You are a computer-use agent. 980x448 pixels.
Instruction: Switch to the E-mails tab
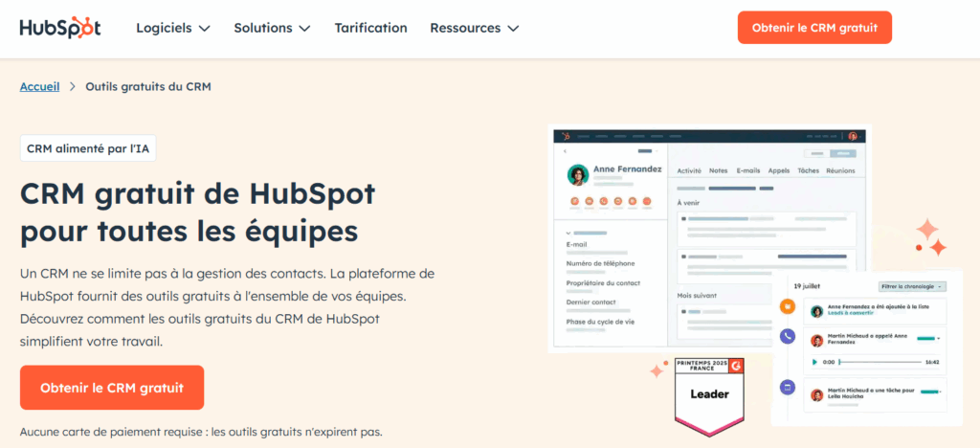tap(747, 170)
